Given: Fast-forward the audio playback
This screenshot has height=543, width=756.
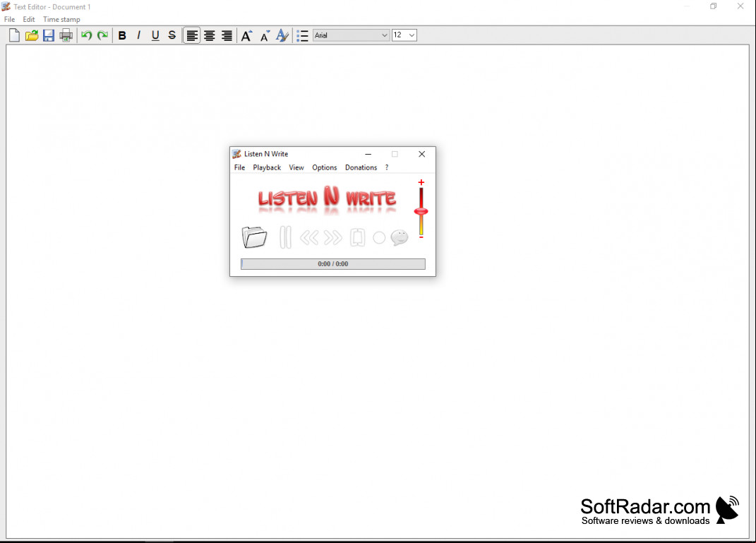Looking at the screenshot, I should [x=333, y=237].
